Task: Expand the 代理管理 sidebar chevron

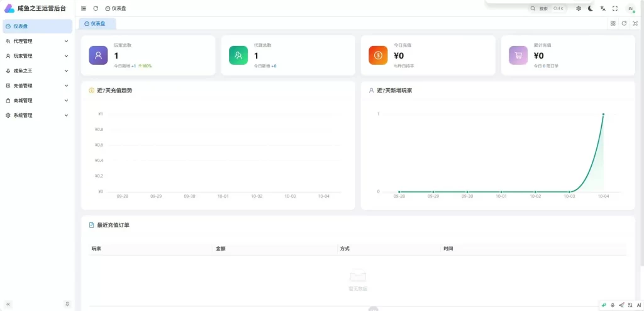Action: 66,41
